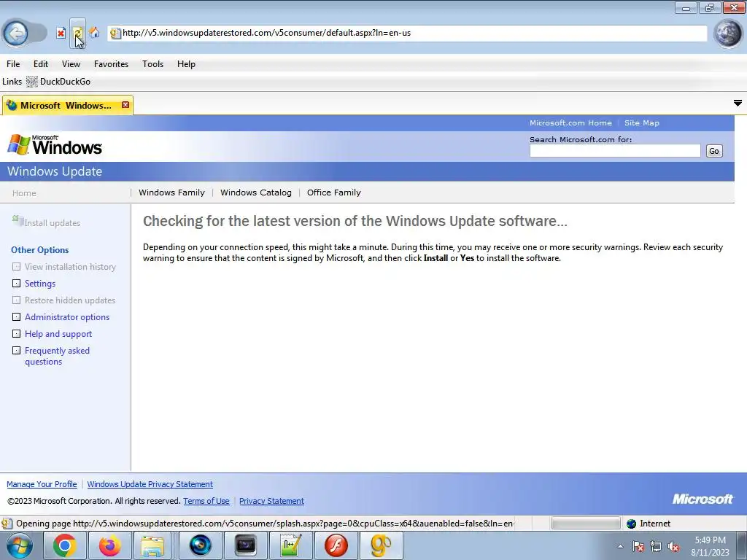
Task: Open the Windows Start orb
Action: click(x=20, y=545)
